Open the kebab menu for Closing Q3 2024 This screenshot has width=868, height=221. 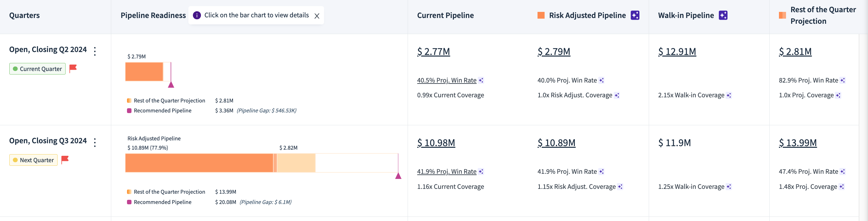95,143
